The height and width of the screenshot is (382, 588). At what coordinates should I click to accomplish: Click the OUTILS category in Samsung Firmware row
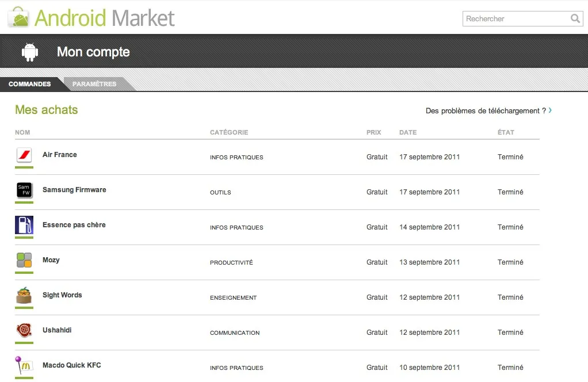220,192
